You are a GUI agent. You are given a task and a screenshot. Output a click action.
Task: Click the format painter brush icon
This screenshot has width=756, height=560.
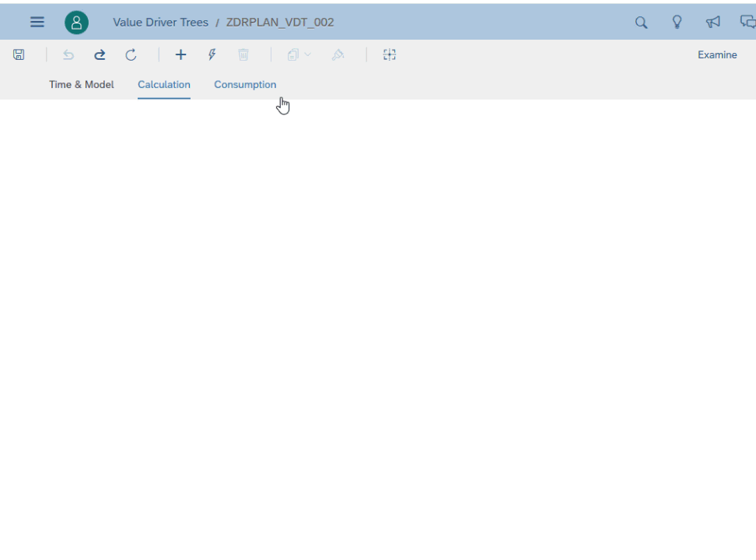(x=338, y=54)
